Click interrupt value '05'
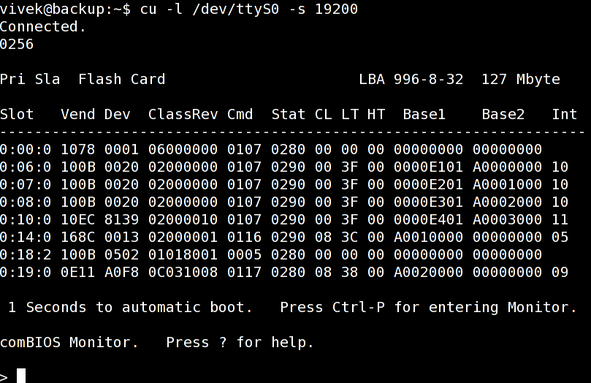591x383 pixels. (x=560, y=237)
